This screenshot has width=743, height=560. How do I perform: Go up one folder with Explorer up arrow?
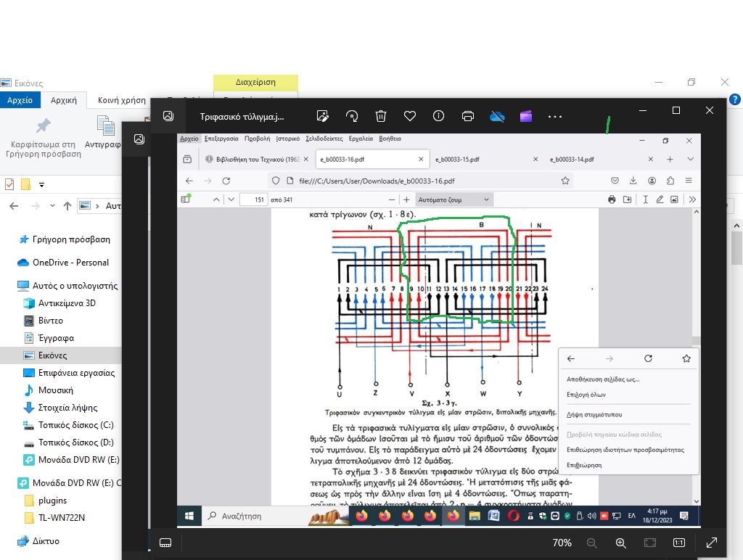(x=67, y=205)
